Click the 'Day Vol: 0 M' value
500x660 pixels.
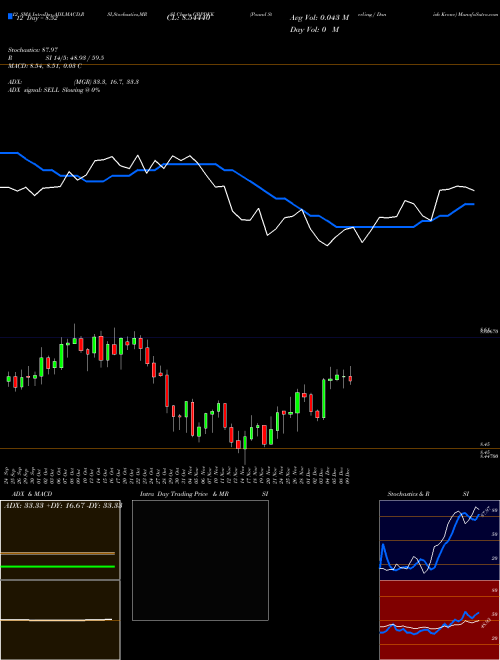coord(314,29)
